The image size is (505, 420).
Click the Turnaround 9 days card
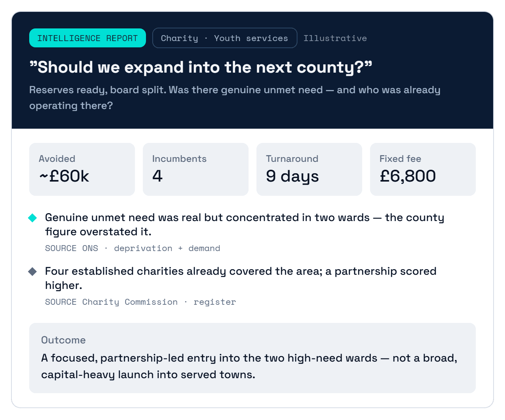coord(309,169)
